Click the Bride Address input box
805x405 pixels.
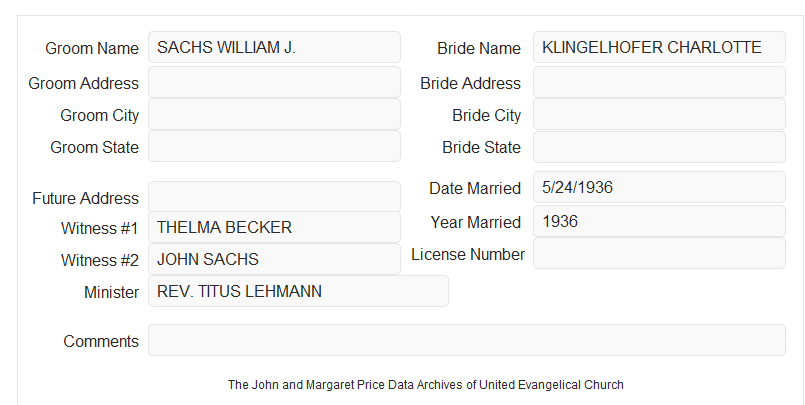coord(659,82)
